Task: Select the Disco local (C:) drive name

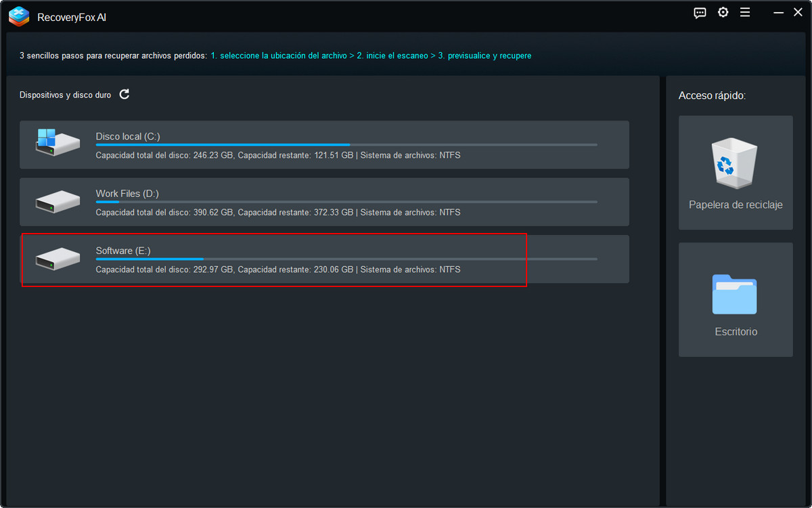Action: [x=128, y=136]
